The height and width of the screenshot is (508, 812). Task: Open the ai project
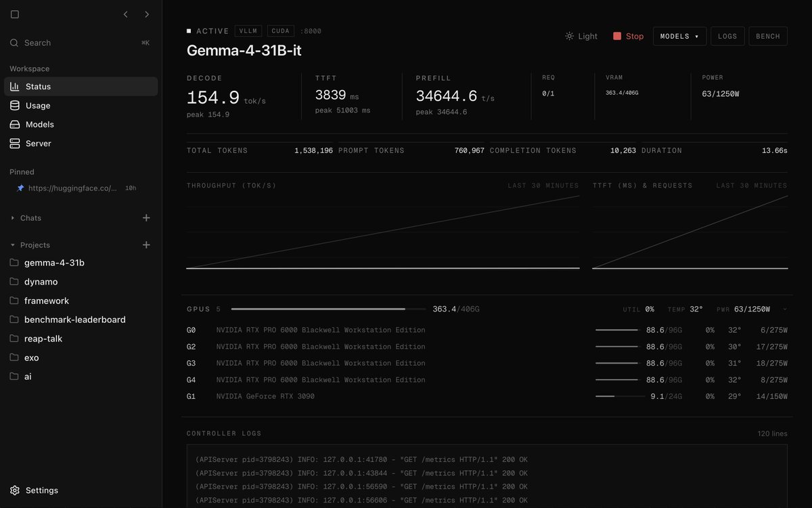pyautogui.click(x=81, y=377)
